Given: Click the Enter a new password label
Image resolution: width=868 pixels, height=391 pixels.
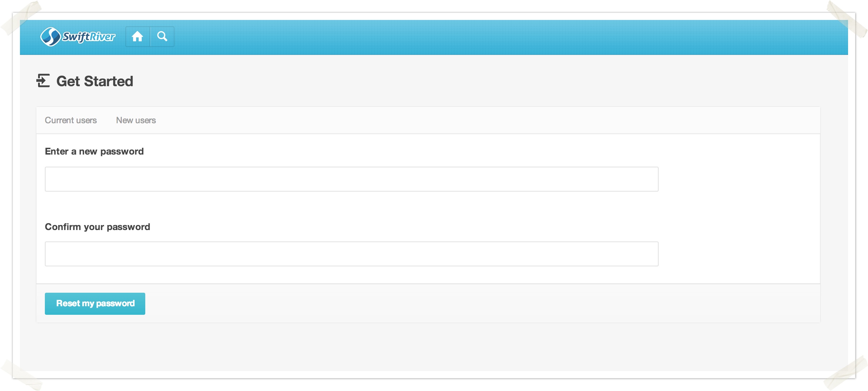Looking at the screenshot, I should (94, 151).
